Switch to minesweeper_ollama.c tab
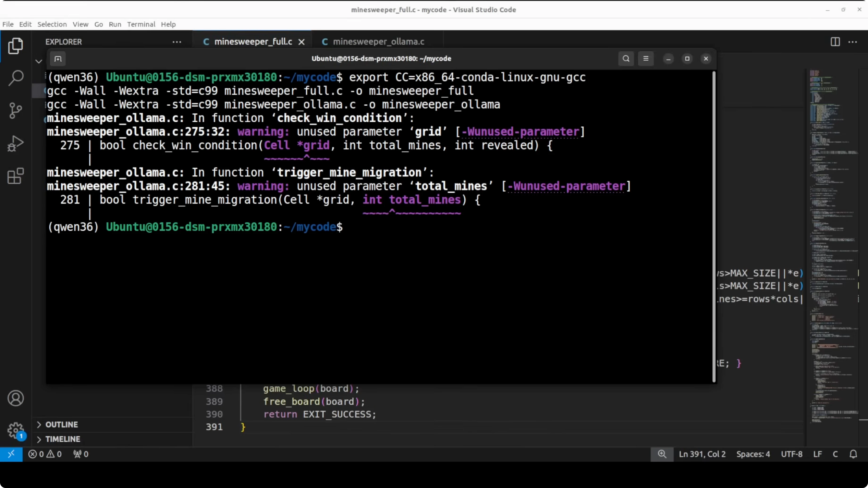Image resolution: width=868 pixels, height=488 pixels. point(378,42)
